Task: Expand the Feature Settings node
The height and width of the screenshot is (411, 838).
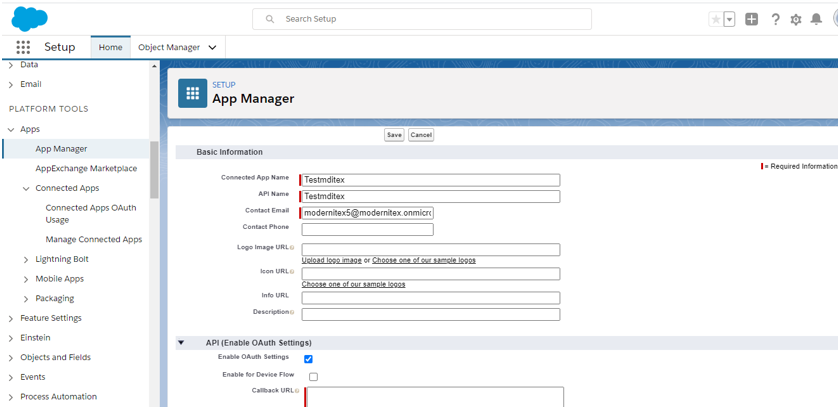Action: [11, 319]
